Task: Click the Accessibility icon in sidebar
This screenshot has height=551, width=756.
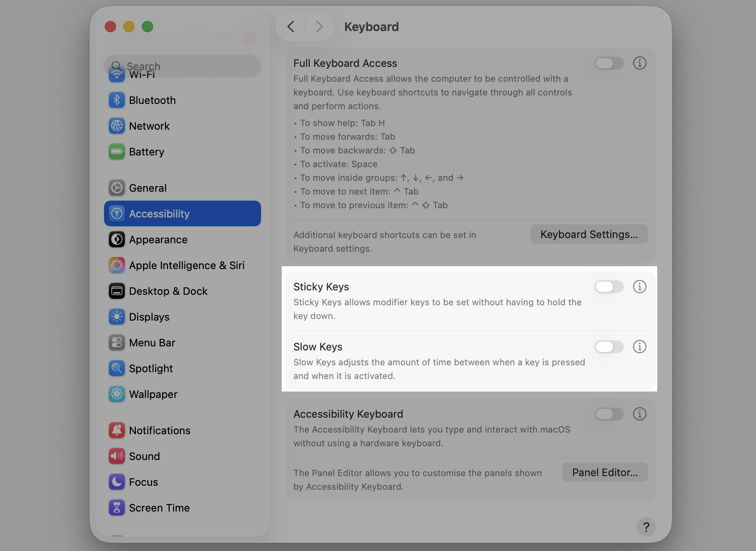Action: point(117,213)
